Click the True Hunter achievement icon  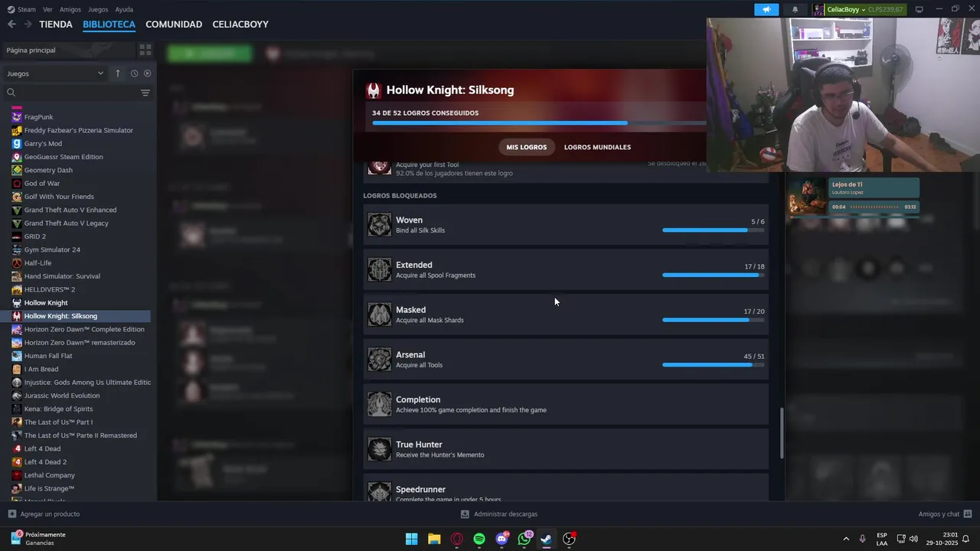click(379, 449)
